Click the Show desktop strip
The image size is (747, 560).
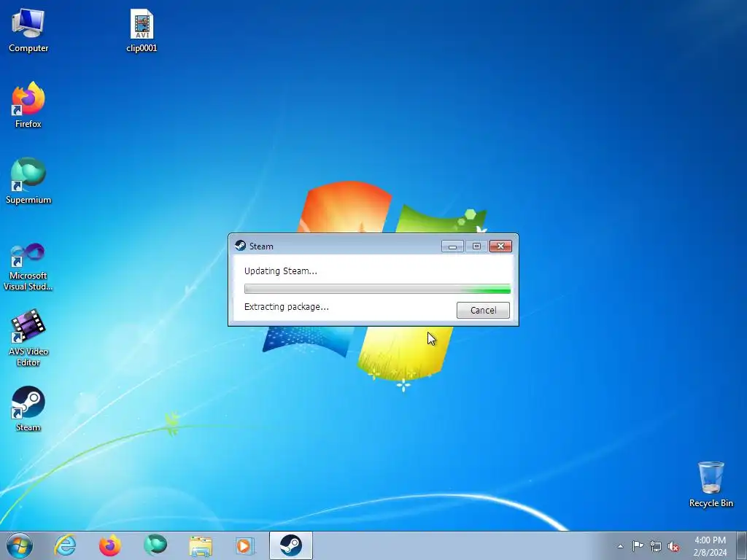[x=742, y=545]
